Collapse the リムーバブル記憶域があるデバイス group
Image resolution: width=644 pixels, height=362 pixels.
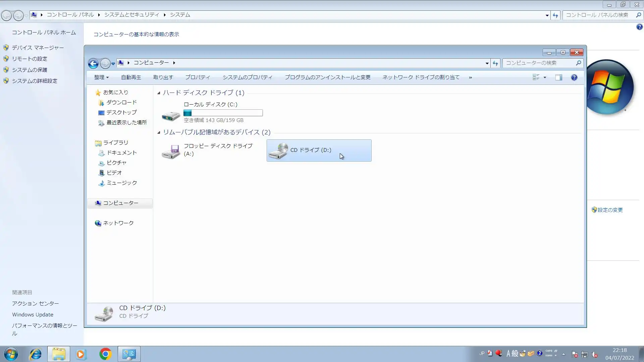(159, 132)
